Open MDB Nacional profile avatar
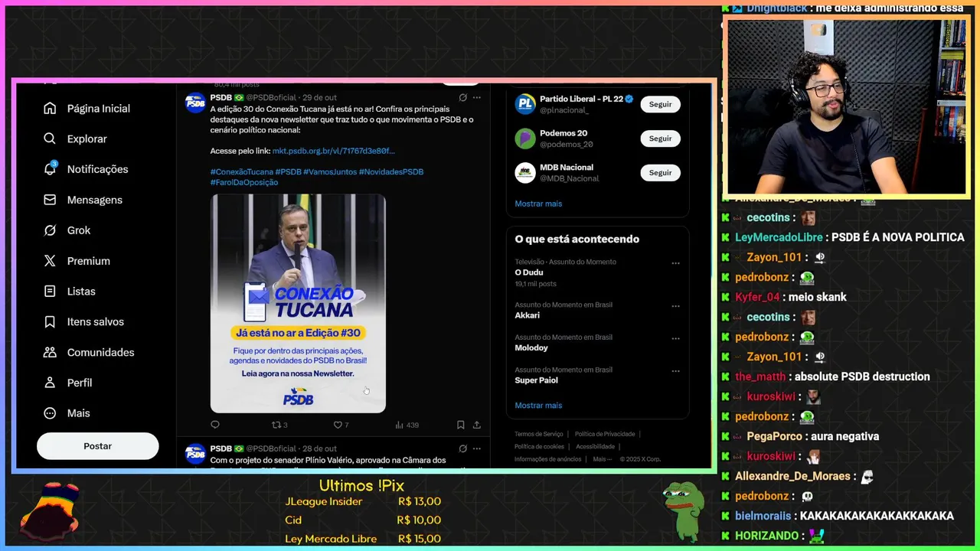Screen dimensions: 980x551 point(525,173)
